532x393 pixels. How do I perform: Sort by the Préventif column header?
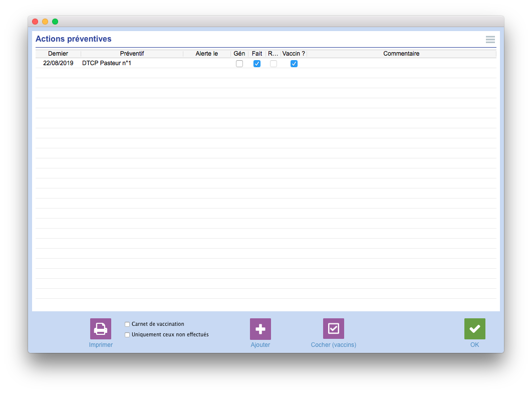132,54
